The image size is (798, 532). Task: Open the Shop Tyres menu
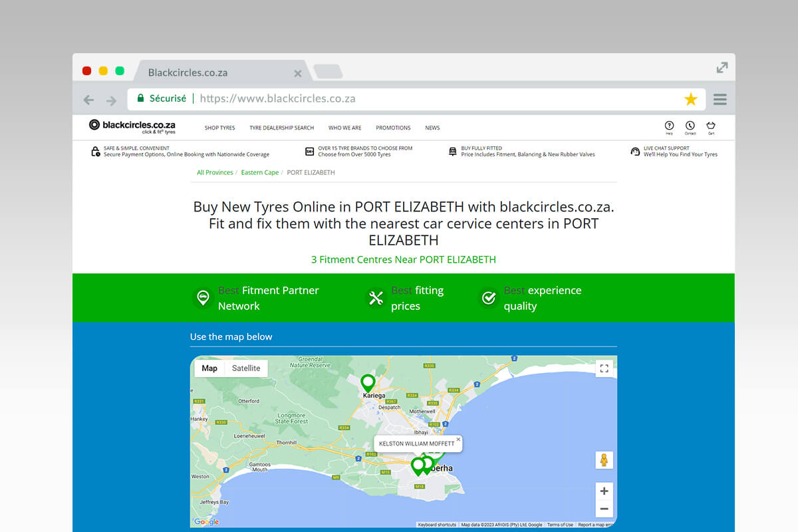[219, 128]
